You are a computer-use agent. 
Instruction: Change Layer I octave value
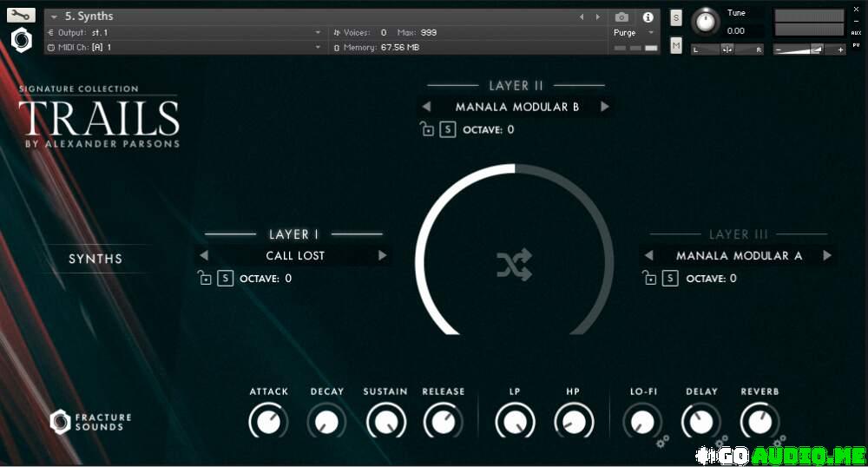pos(288,279)
